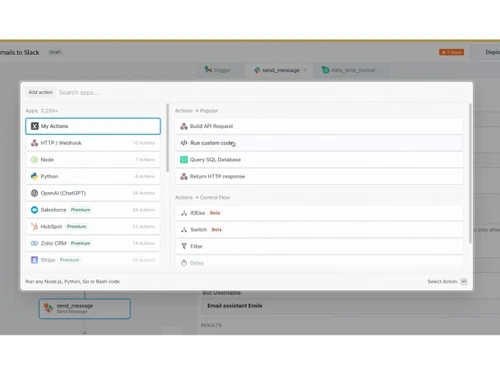500x375 pixels.
Task: Close the send_message tab
Action: [305, 70]
